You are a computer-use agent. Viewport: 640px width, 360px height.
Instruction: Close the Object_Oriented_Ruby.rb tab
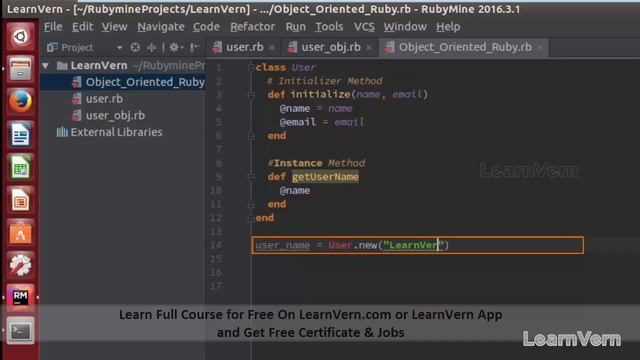(540, 48)
